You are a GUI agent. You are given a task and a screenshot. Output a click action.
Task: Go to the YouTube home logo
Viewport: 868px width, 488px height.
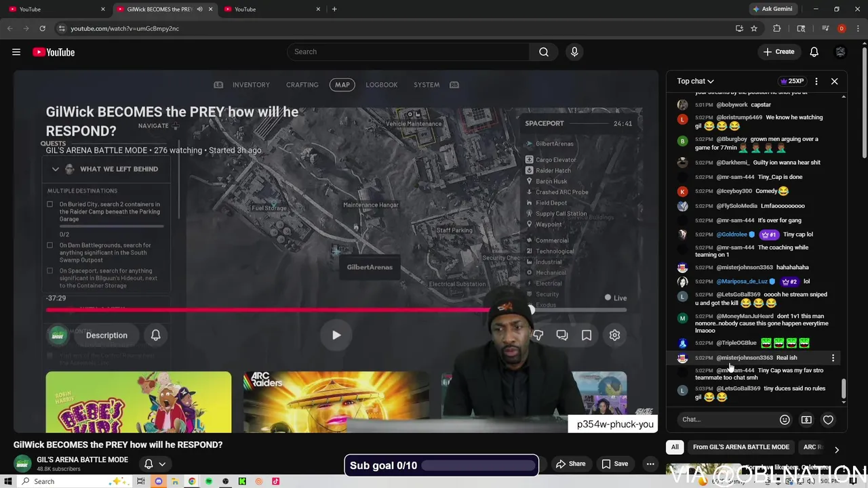[54, 52]
